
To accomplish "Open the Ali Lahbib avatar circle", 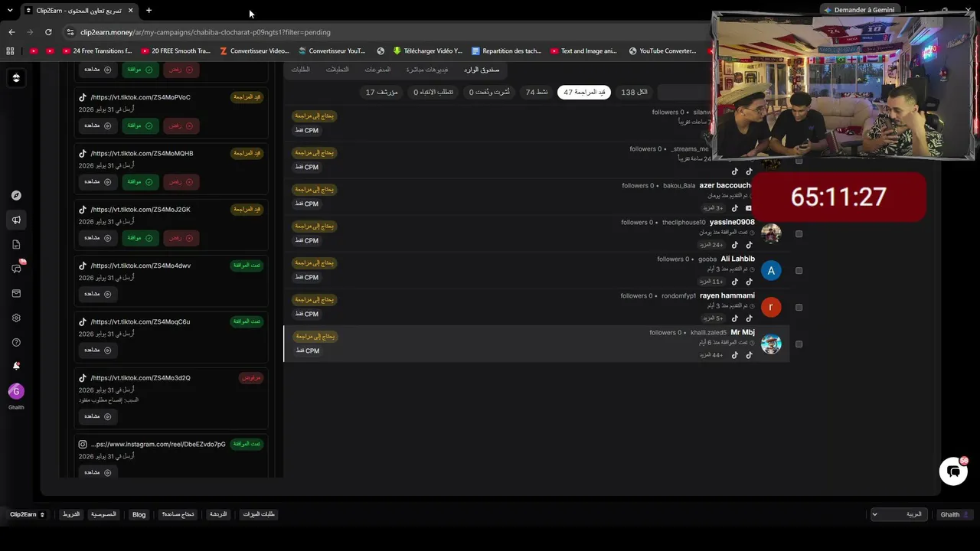I will [x=771, y=270].
